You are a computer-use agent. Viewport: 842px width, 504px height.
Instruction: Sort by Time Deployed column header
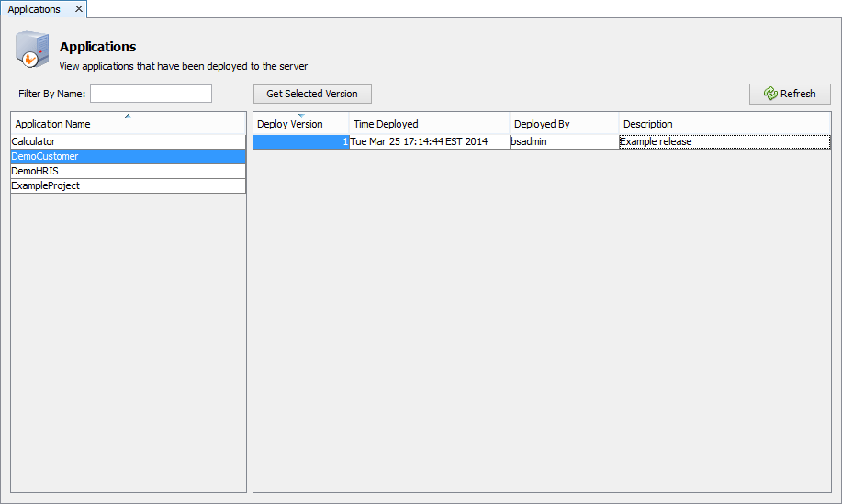tap(429, 124)
